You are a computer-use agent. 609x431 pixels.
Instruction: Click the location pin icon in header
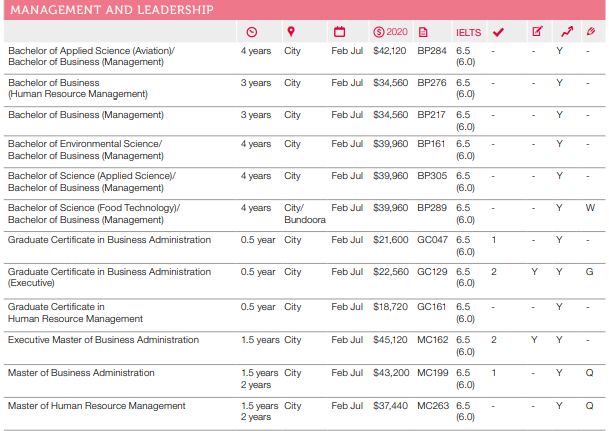(291, 31)
